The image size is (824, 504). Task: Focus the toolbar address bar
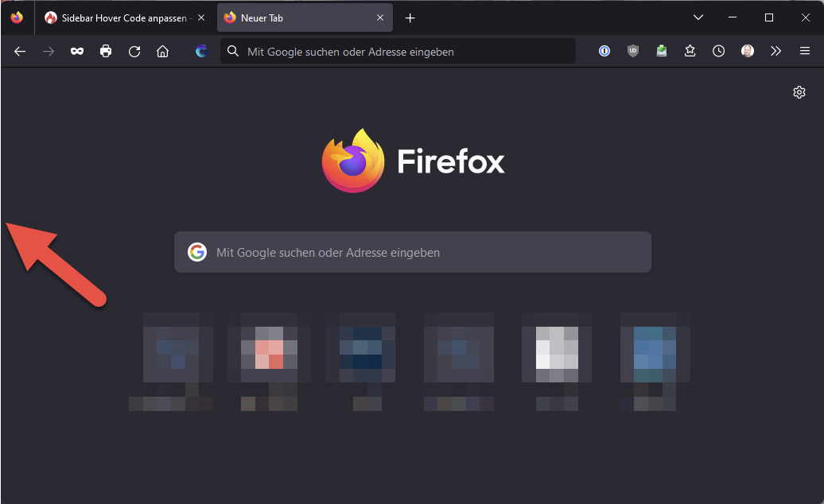[x=398, y=52]
